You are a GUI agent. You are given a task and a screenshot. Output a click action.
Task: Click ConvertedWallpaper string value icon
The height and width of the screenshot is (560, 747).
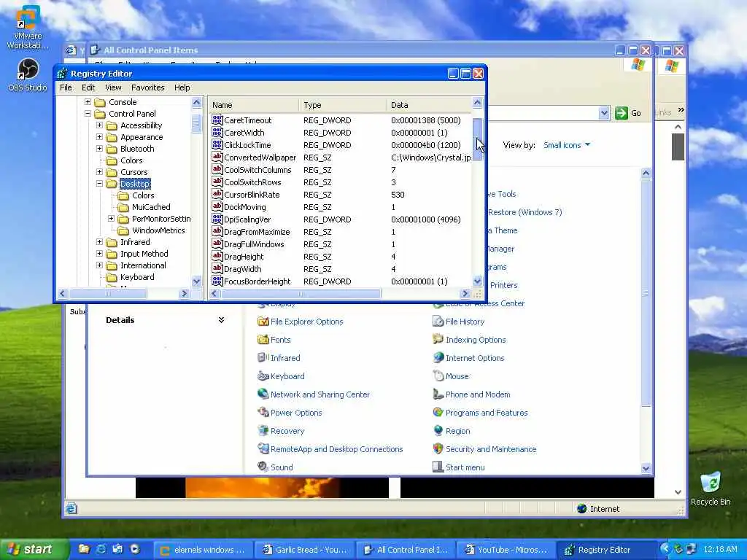point(217,157)
